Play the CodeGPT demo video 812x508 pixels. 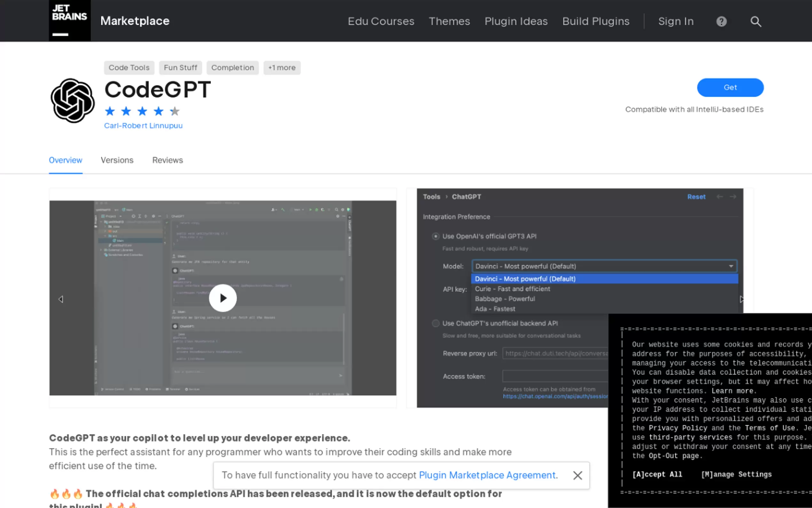pyautogui.click(x=223, y=298)
